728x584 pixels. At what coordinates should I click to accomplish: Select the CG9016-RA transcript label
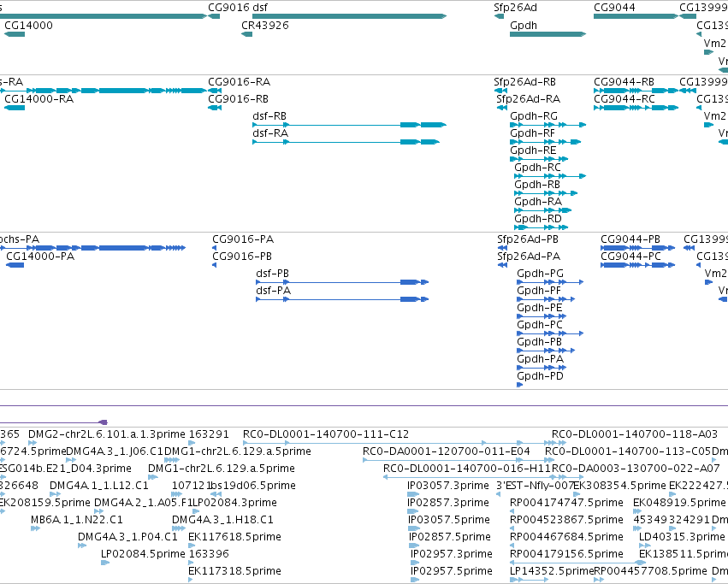[240, 82]
